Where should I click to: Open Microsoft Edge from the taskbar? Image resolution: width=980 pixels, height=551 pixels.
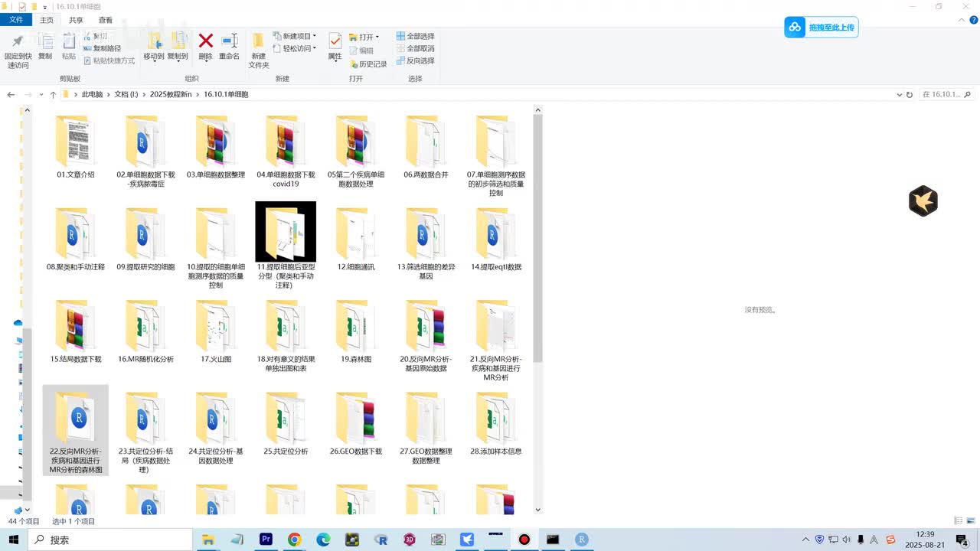323,540
